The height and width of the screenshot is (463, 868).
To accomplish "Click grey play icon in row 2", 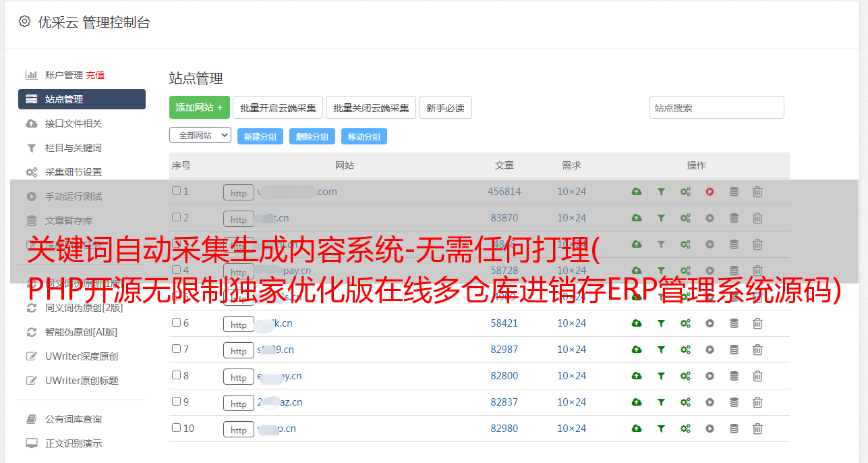I will (710, 218).
